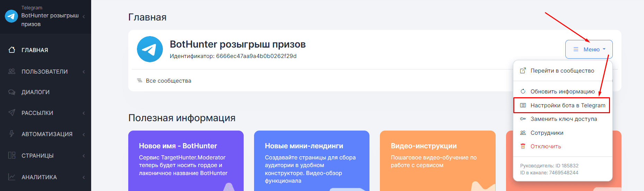The image size is (644, 191).
Task: Click the list icon beside Все сообщества
Action: point(140,81)
